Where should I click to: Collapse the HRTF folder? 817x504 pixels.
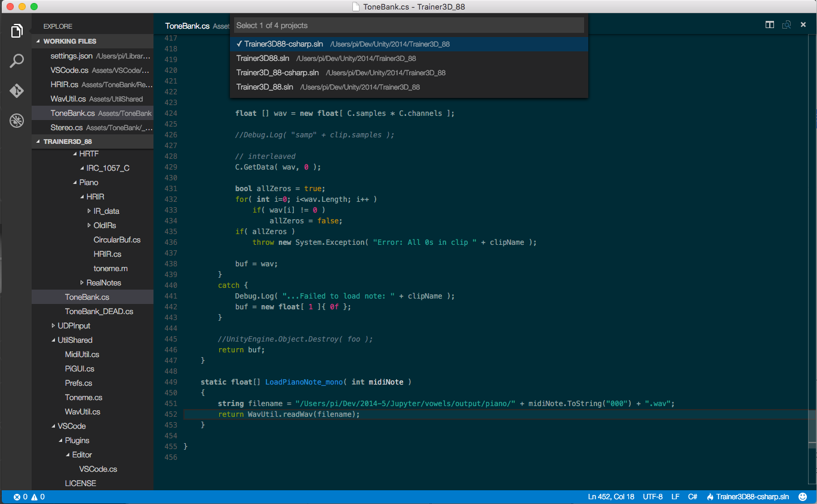click(75, 154)
